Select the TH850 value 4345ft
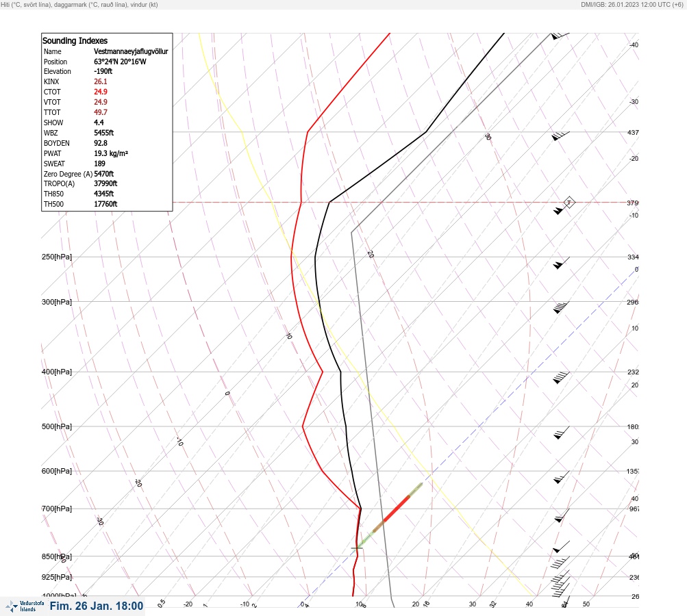 tap(104, 194)
